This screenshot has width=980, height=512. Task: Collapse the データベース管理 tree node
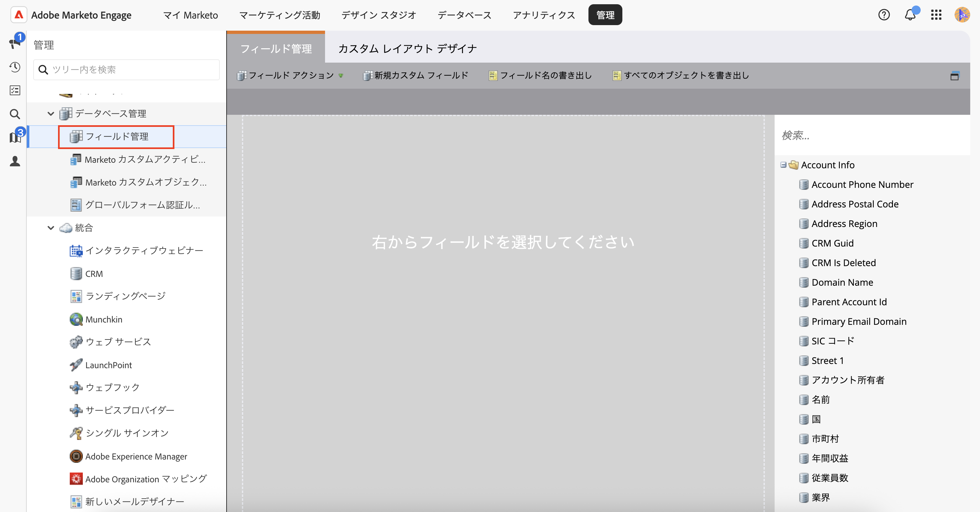pos(51,113)
